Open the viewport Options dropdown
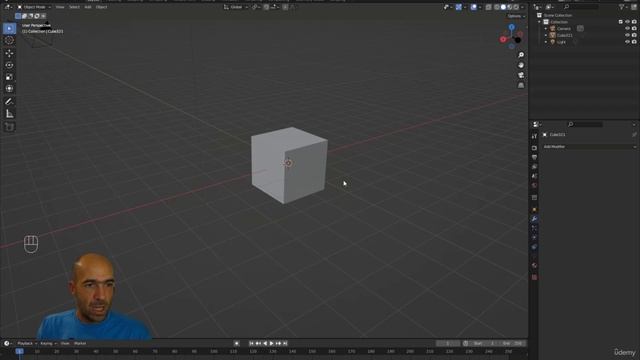 (516, 16)
